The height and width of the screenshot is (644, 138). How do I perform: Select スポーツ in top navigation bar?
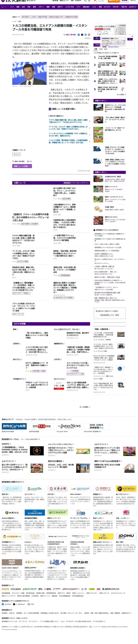[41, 7]
